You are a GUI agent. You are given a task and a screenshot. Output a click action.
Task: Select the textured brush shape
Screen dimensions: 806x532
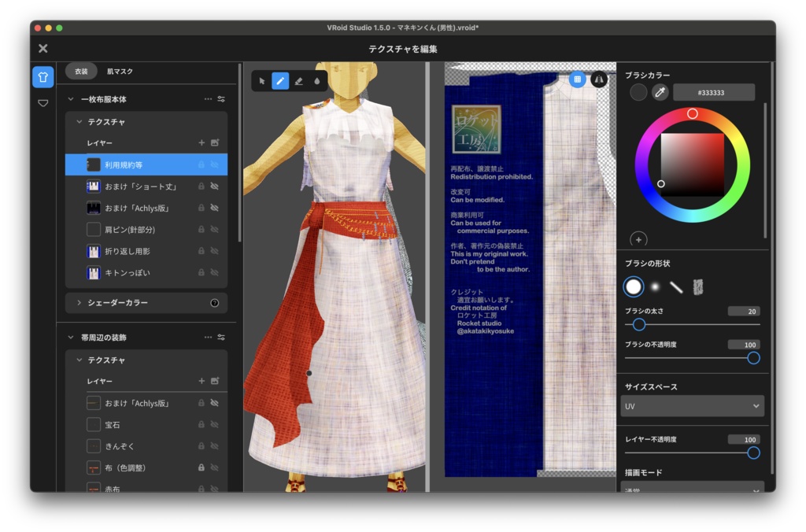point(697,286)
